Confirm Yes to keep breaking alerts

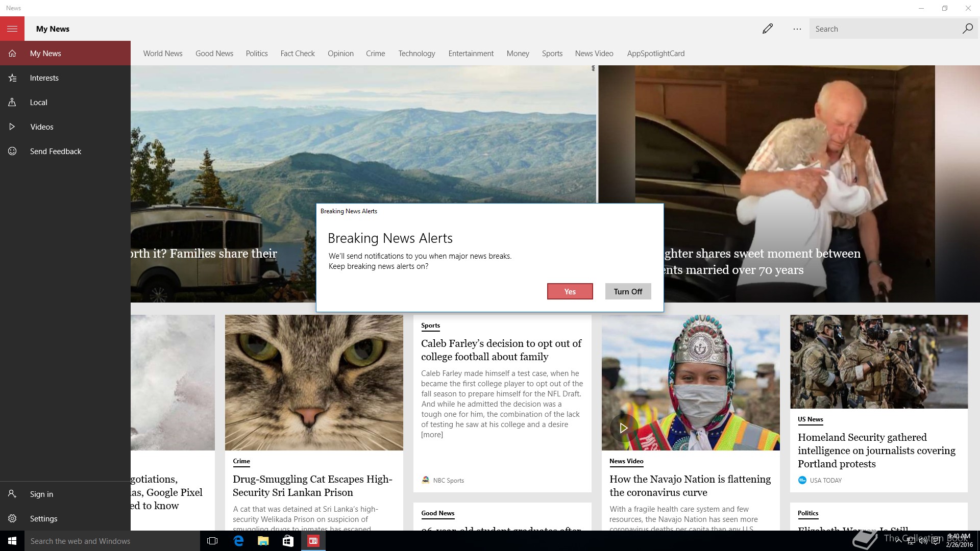(x=570, y=291)
